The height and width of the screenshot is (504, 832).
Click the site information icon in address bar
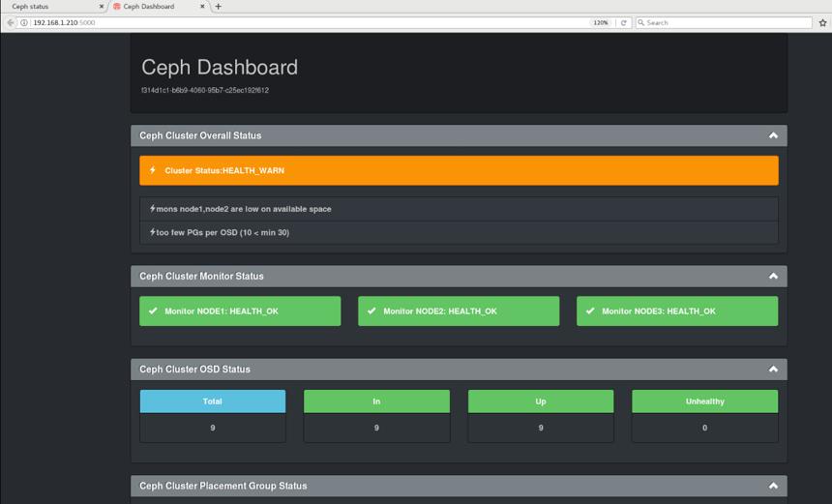tap(24, 23)
